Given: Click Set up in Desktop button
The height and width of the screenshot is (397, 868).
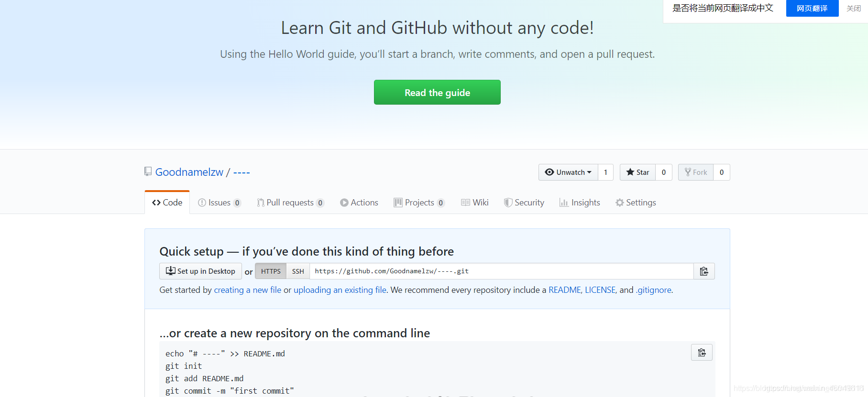Looking at the screenshot, I should point(200,271).
